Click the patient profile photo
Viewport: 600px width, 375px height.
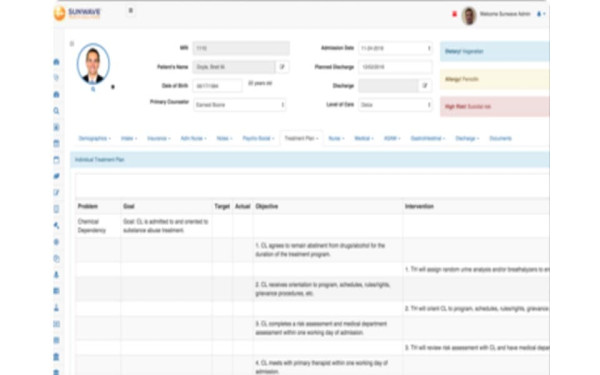point(93,64)
